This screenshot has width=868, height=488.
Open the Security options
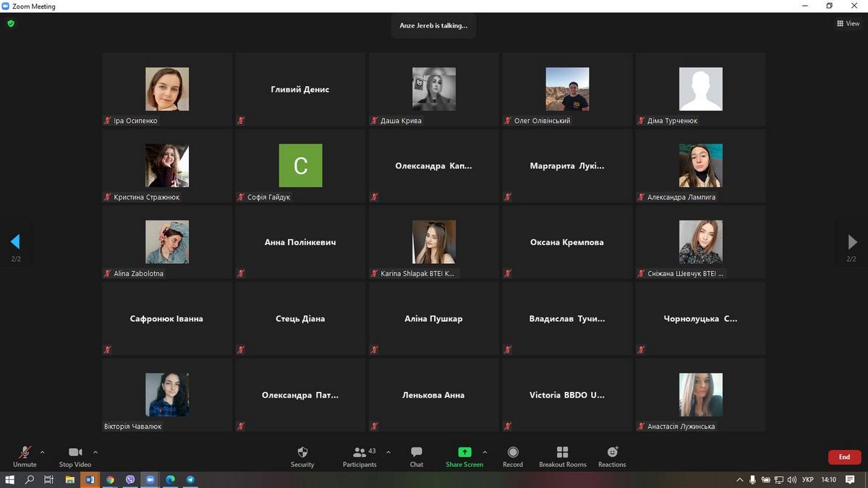302,456
